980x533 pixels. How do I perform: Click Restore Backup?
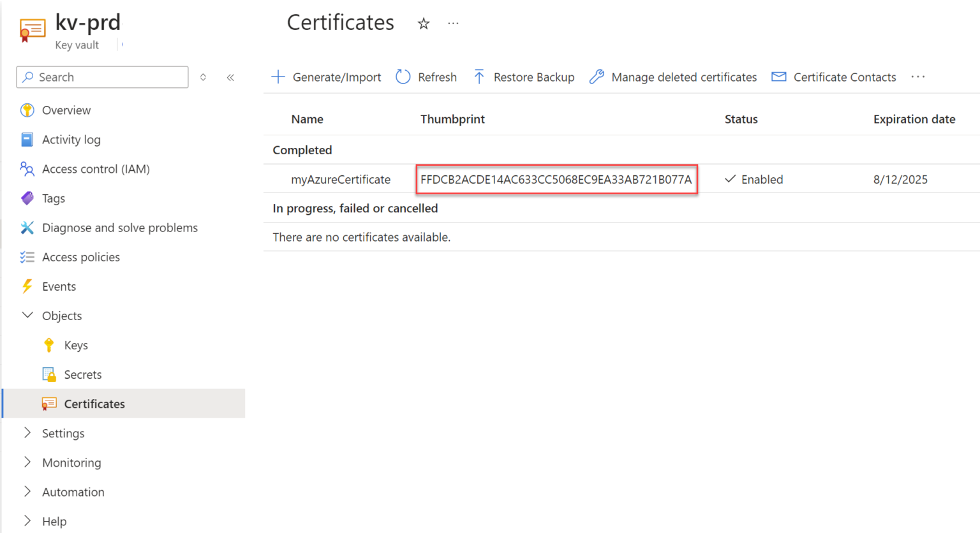524,77
